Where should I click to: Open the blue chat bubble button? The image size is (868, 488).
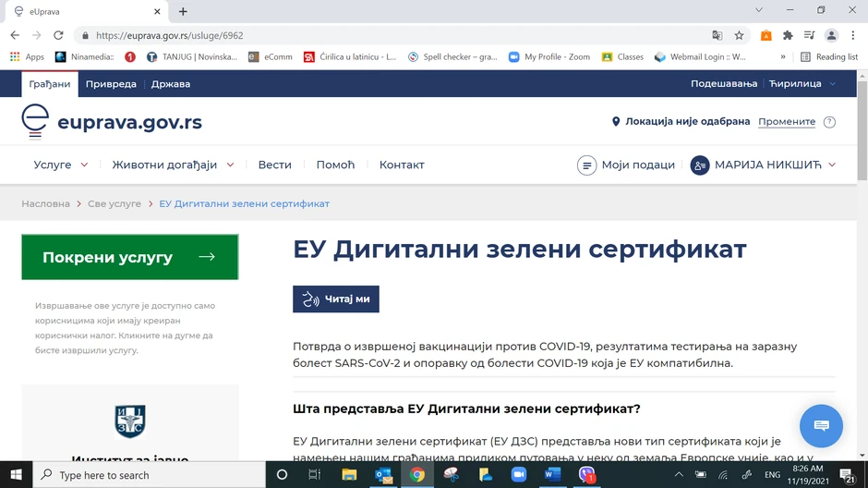[821, 425]
